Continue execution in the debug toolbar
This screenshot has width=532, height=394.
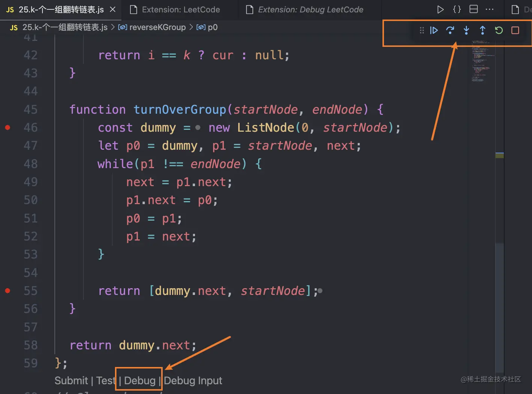pos(434,30)
